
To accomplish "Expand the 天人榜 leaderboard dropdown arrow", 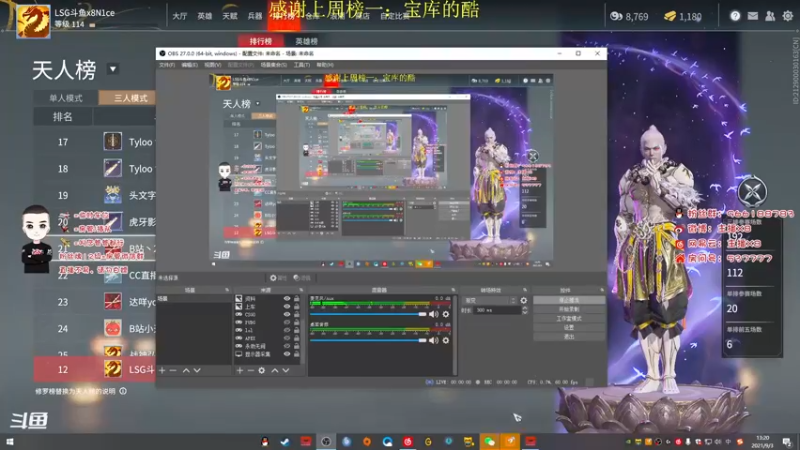I will click(113, 69).
